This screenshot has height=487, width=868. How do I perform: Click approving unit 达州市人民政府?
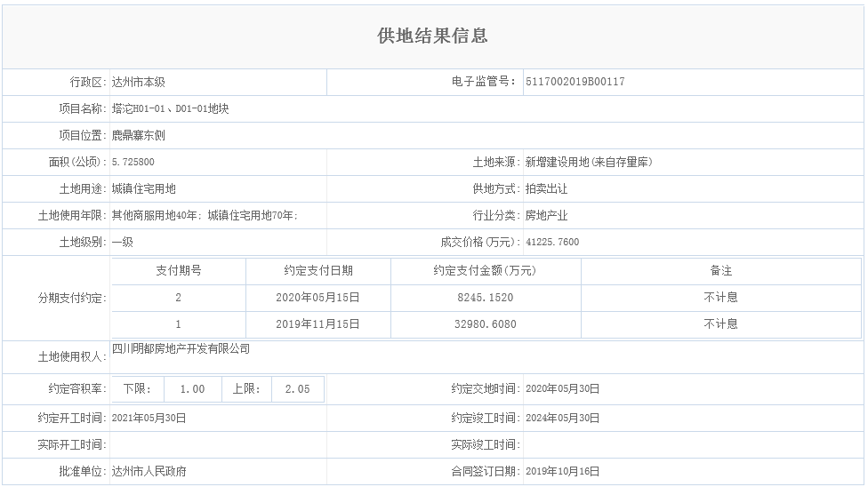click(x=149, y=472)
